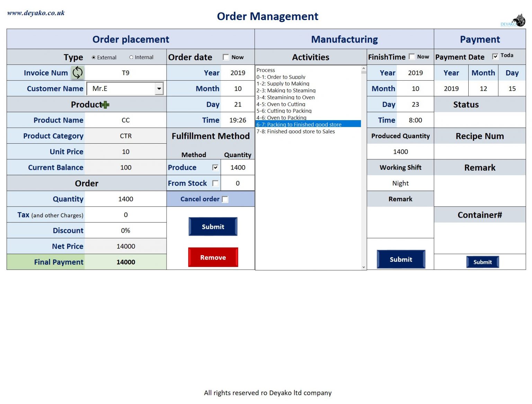Click the scroll-down arrow in Activities list
532x404 pixels.
point(363,267)
